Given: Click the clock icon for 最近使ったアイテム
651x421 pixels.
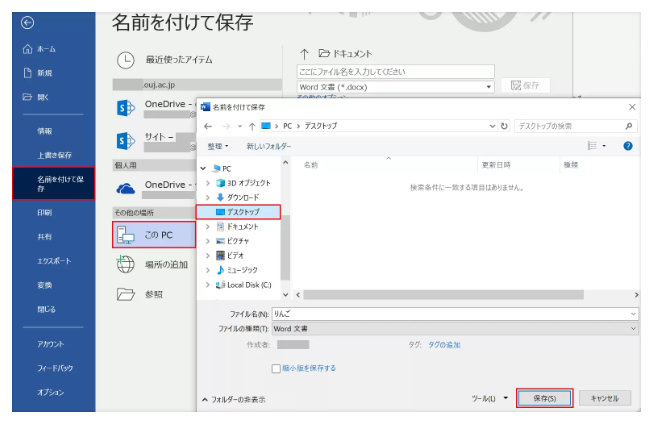Looking at the screenshot, I should tap(126, 59).
